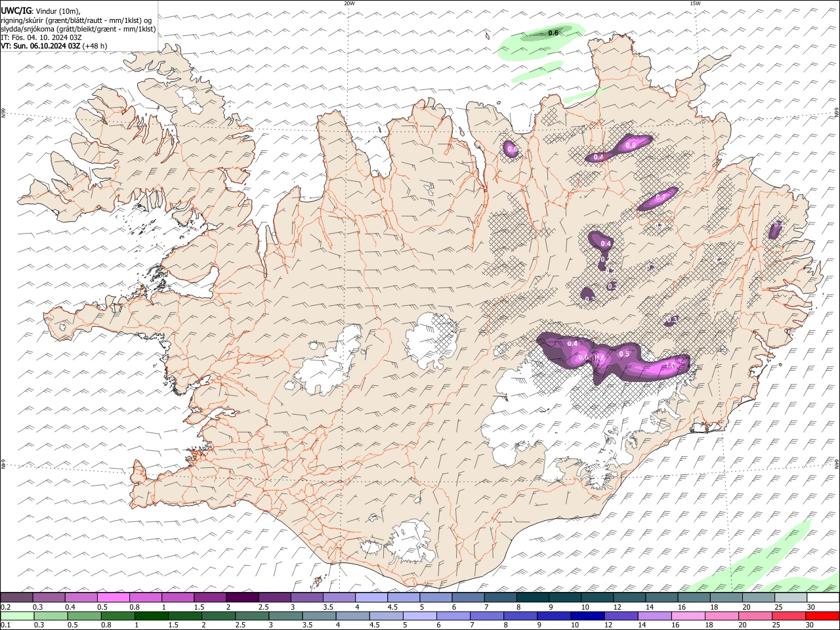Pick the upper scale swatch starting at 3

click(306, 597)
